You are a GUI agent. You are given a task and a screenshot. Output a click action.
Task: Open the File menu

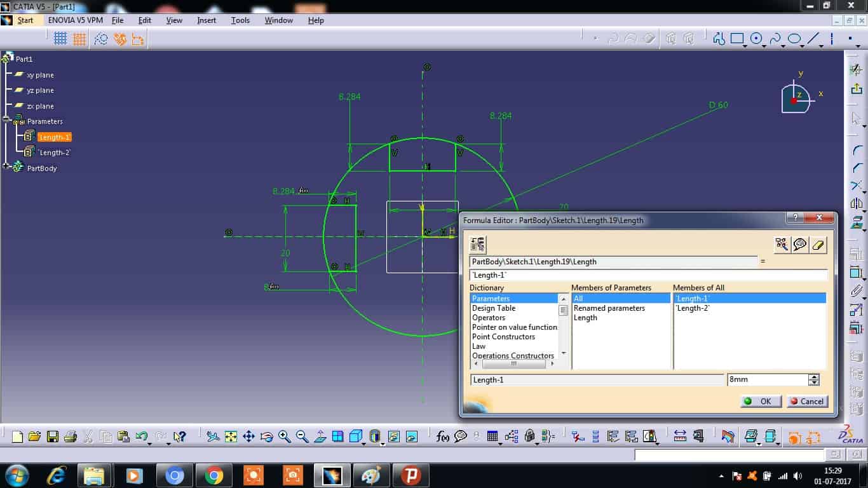point(118,20)
